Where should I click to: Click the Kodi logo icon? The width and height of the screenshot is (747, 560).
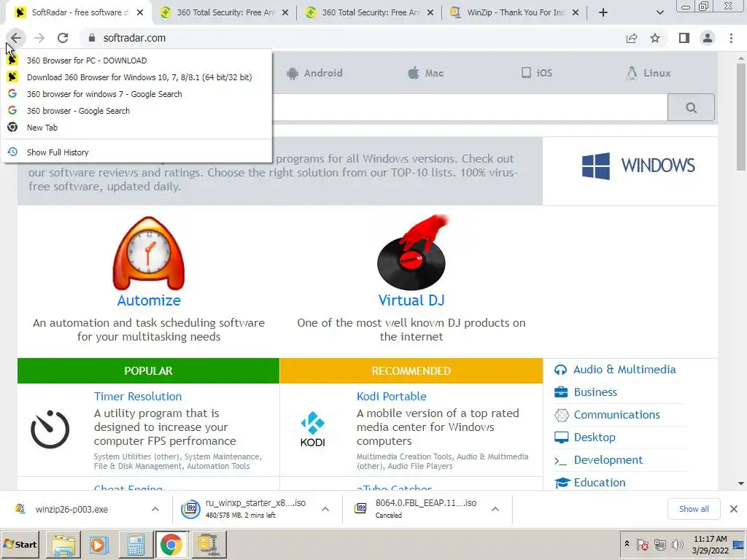click(x=312, y=429)
